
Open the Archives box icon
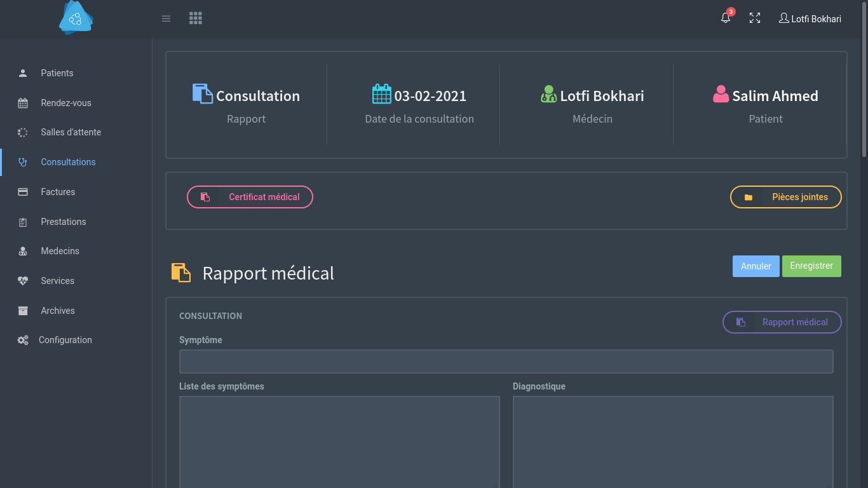pyautogui.click(x=23, y=311)
